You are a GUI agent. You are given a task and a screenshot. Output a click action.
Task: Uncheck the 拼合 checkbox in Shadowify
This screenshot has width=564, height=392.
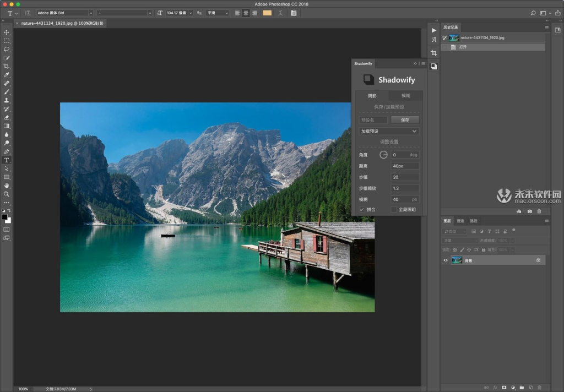pos(362,210)
